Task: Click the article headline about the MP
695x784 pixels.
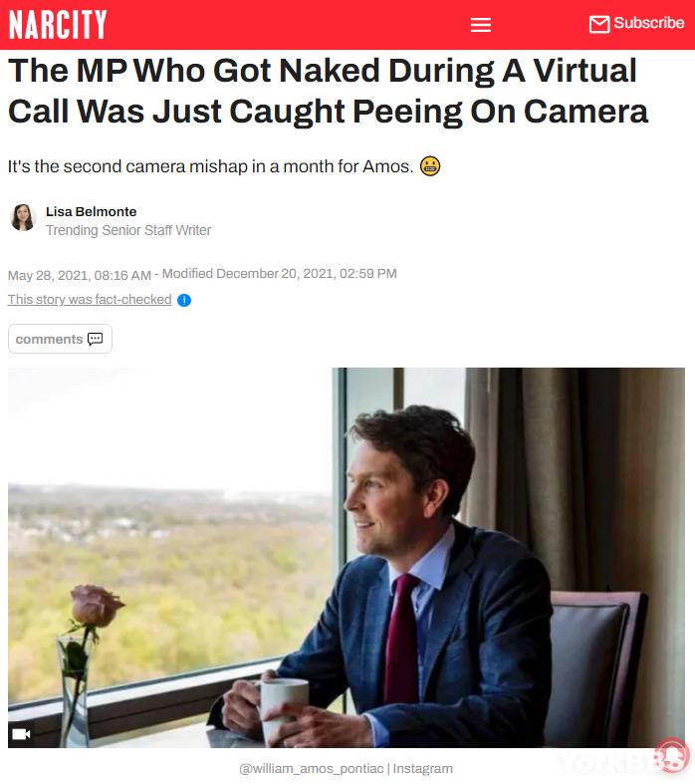Action: tap(328, 91)
